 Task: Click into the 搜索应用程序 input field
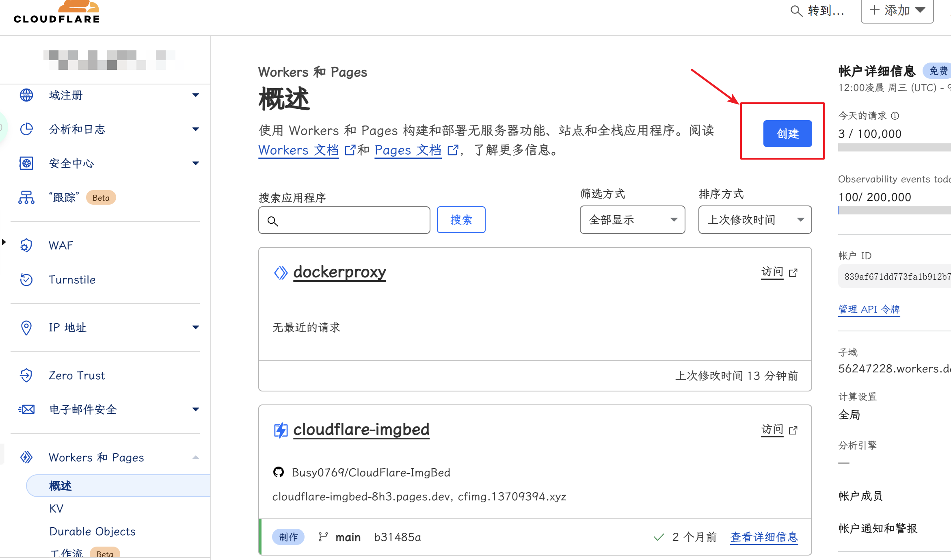[x=344, y=220]
